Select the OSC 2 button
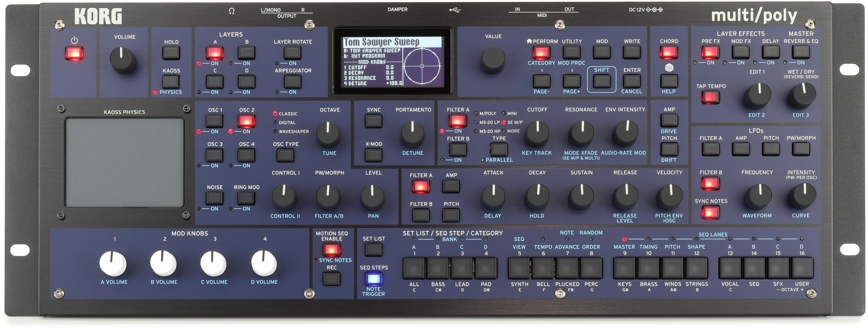This screenshot has width=868, height=329. [x=246, y=121]
